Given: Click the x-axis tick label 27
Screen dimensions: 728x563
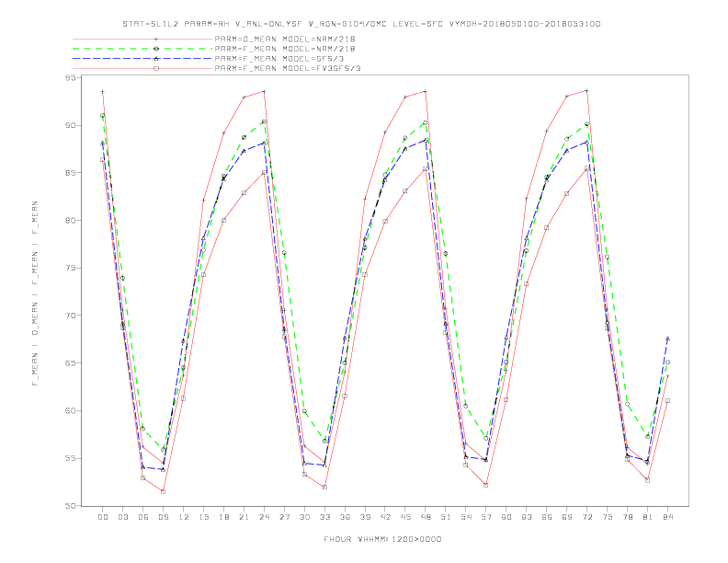Looking at the screenshot, I should point(284,517).
